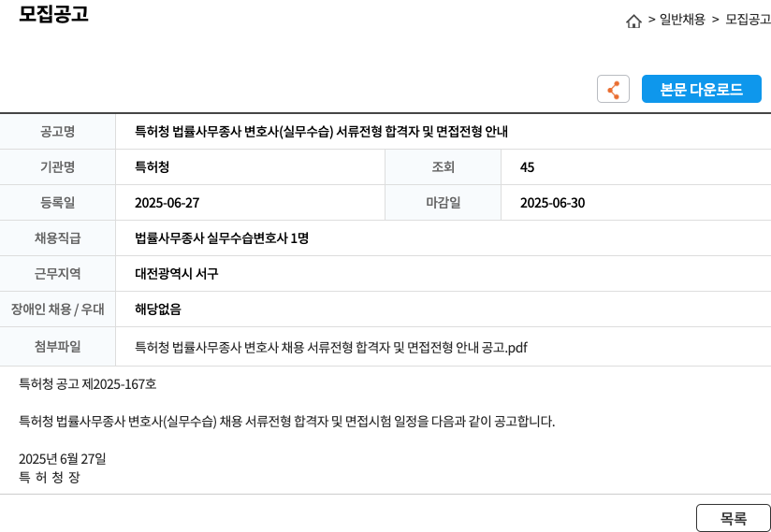
Task: Click the 모집공고 page heading
Action: pyautogui.click(x=53, y=14)
